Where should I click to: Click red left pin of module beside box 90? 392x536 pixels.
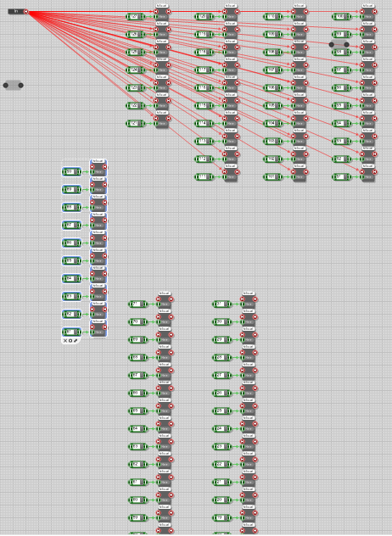92,167
